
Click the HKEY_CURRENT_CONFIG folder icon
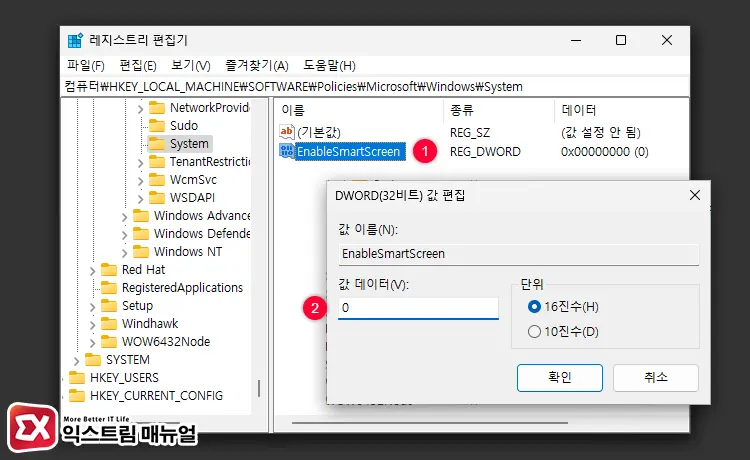coord(77,396)
